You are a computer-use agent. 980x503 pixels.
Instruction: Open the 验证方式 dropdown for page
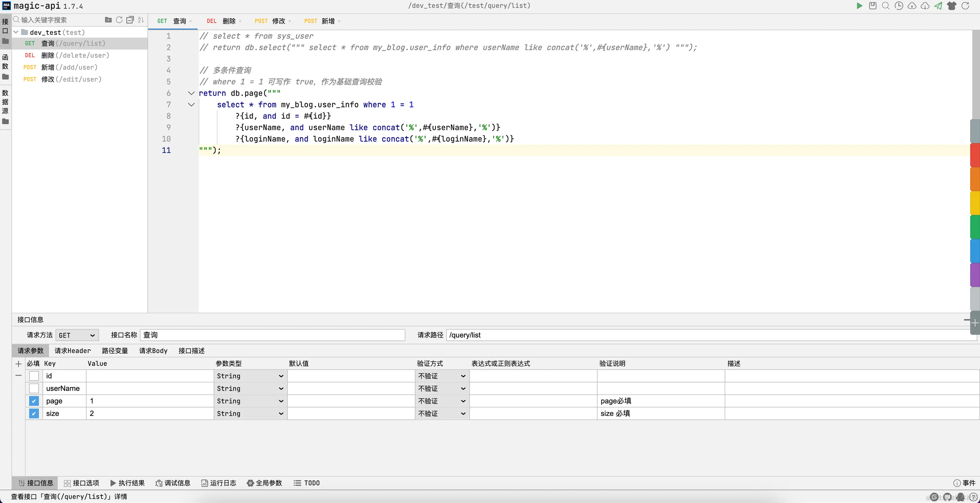click(x=442, y=401)
